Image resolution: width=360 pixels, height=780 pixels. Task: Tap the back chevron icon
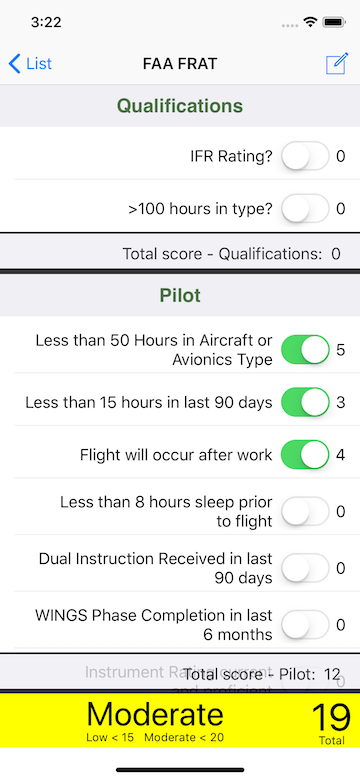14,64
